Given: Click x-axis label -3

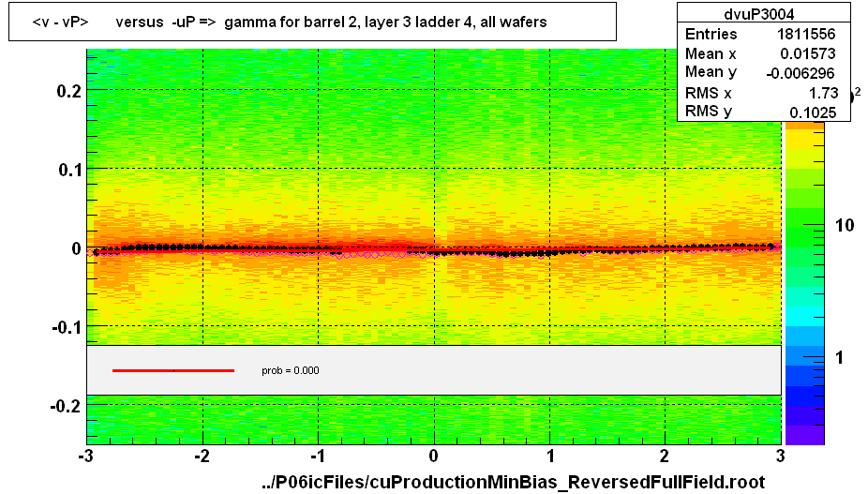Looking at the screenshot, I should pyautogui.click(x=86, y=456).
